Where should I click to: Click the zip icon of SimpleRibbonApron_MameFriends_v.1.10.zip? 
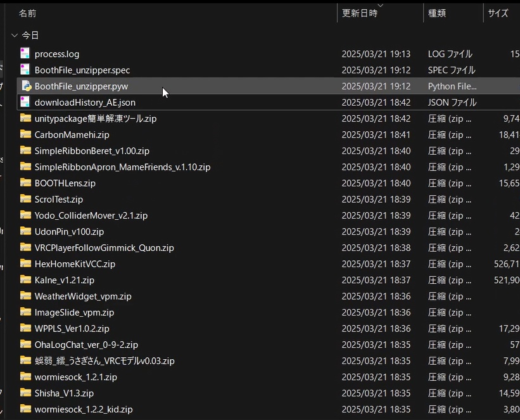click(25, 166)
